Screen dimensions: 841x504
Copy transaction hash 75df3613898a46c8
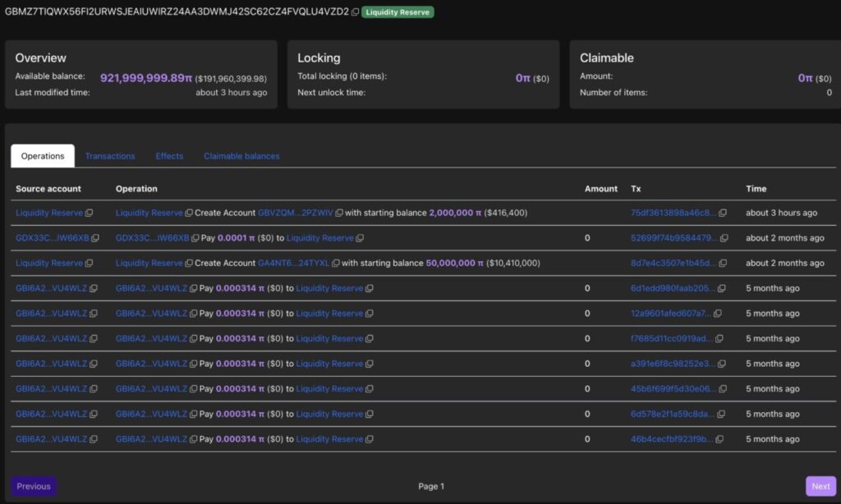[x=723, y=213]
